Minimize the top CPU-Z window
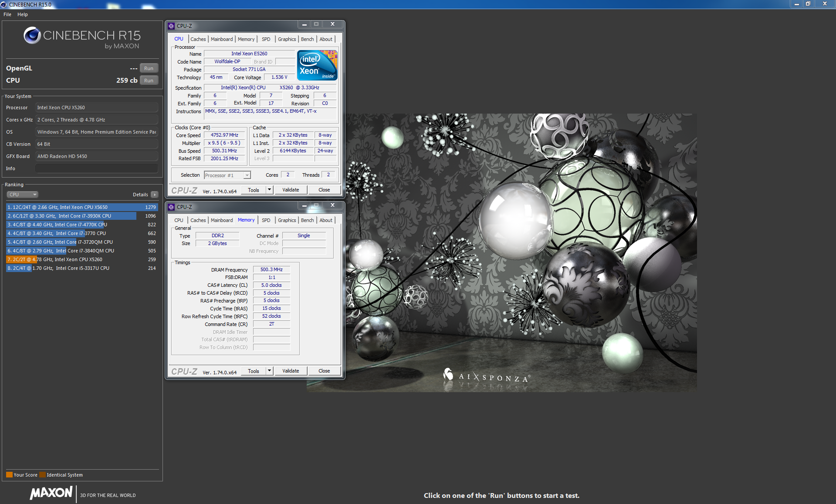The image size is (836, 504). pos(305,24)
